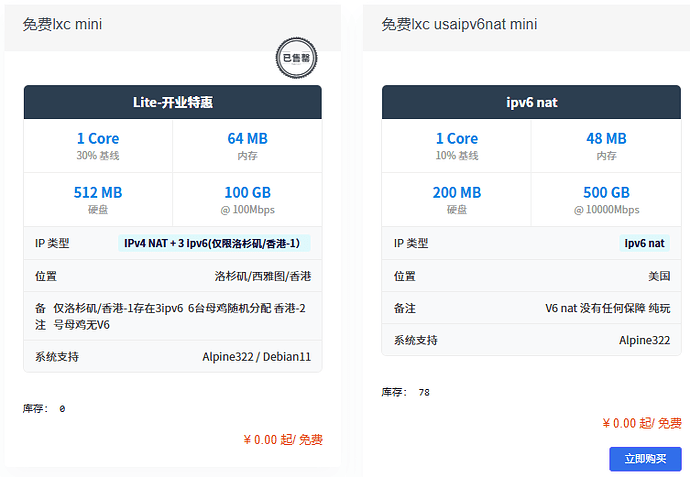Click the stock count 78
The width and height of the screenshot is (690, 477).
[x=424, y=392]
